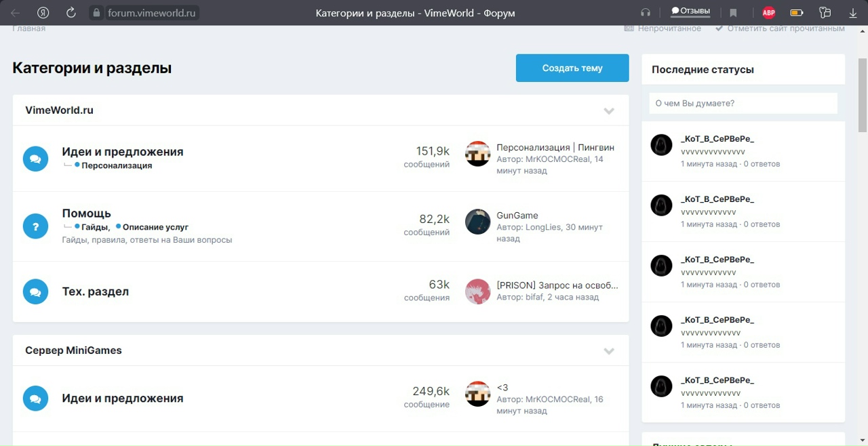Screen dimensions: 868x446
Task: Click the Создать тему button
Action: point(572,68)
